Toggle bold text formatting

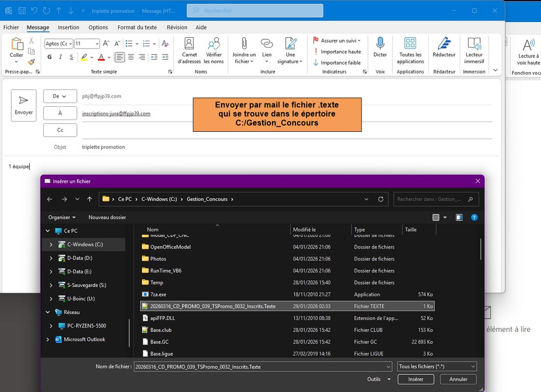(x=49, y=57)
